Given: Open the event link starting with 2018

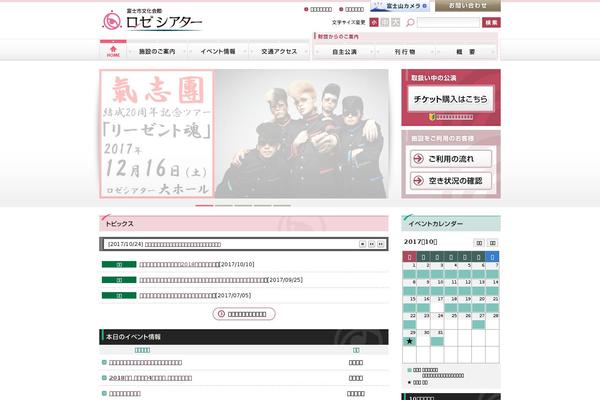Looking at the screenshot, I should click(x=150, y=378).
